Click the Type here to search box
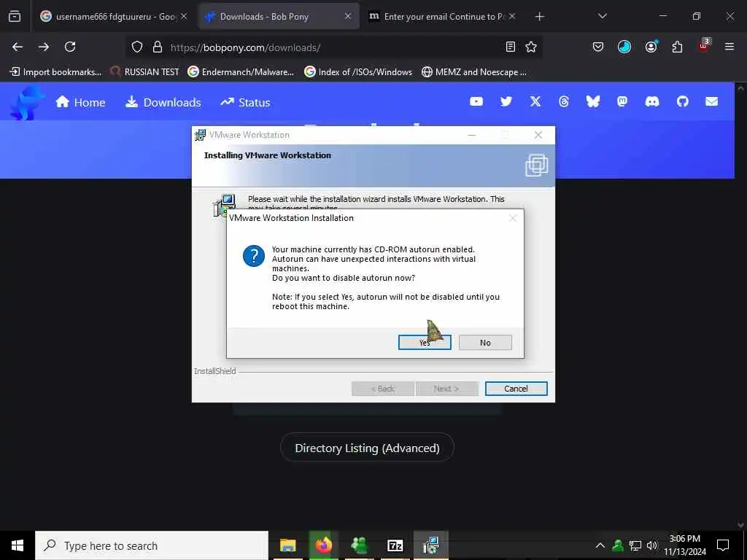The height and width of the screenshot is (560, 747). [152, 545]
